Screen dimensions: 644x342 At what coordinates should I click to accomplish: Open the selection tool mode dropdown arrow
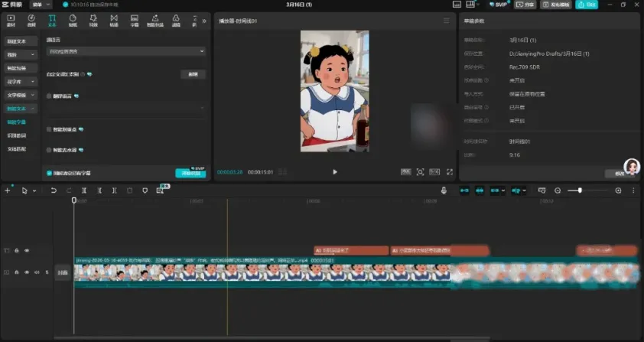point(34,191)
